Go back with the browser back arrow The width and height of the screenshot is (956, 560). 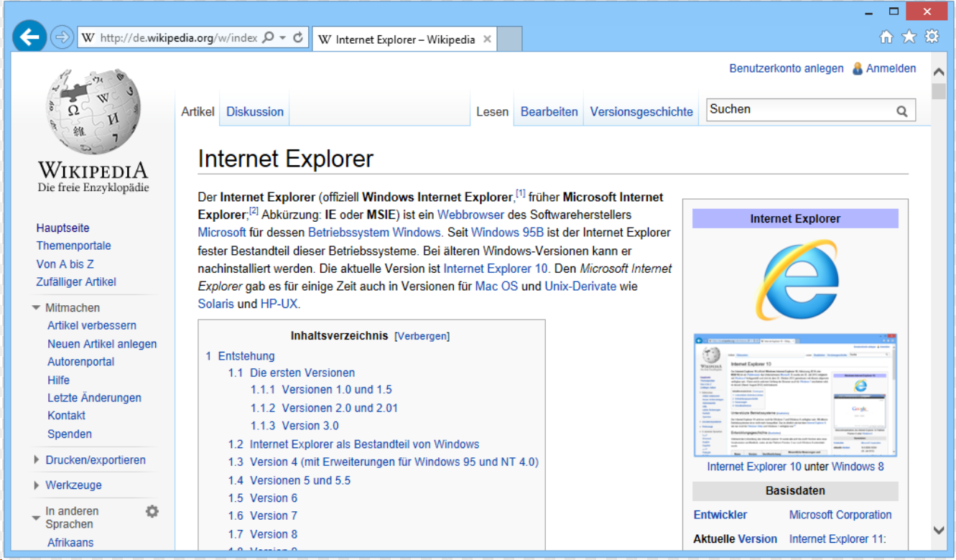29,37
